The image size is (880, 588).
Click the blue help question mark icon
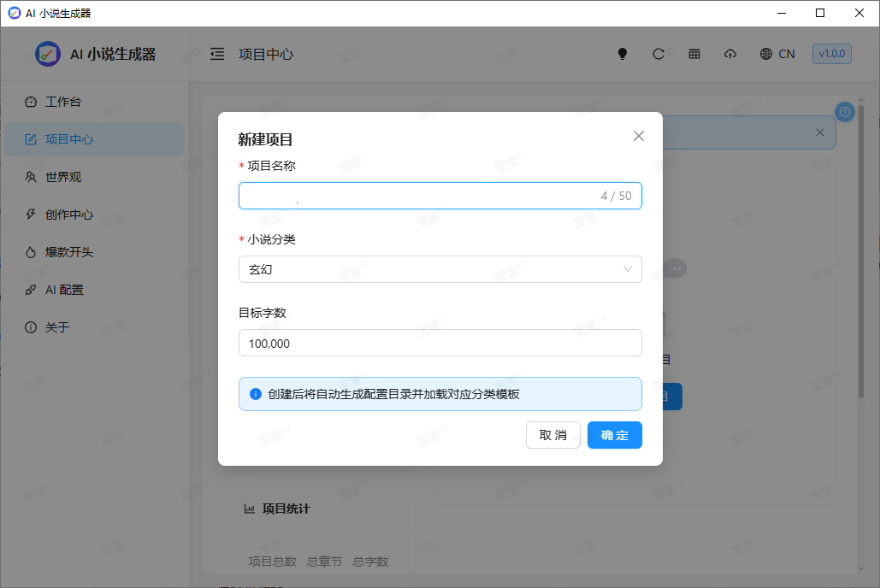coord(845,112)
